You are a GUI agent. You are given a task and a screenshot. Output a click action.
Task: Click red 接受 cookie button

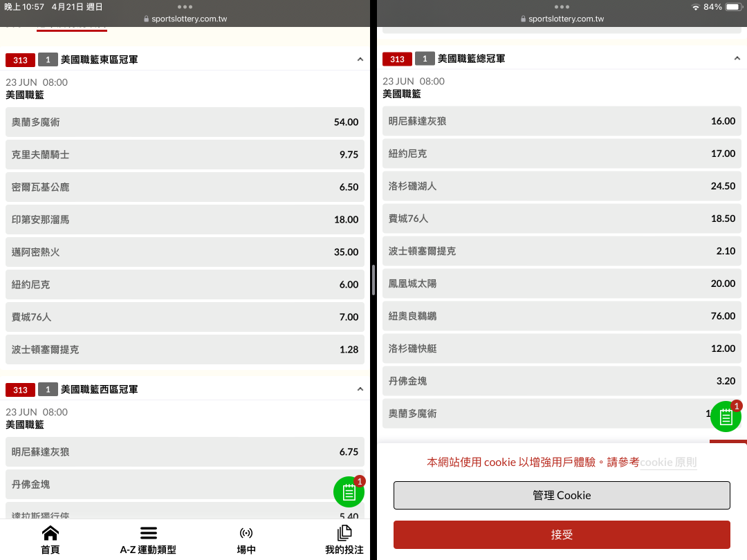(562, 534)
